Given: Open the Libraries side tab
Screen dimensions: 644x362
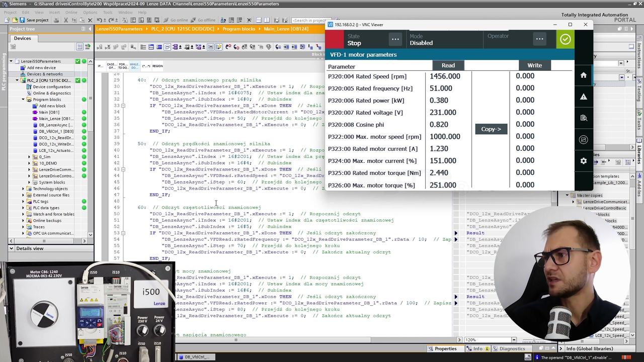Looking at the screenshot, I should (x=639, y=151).
